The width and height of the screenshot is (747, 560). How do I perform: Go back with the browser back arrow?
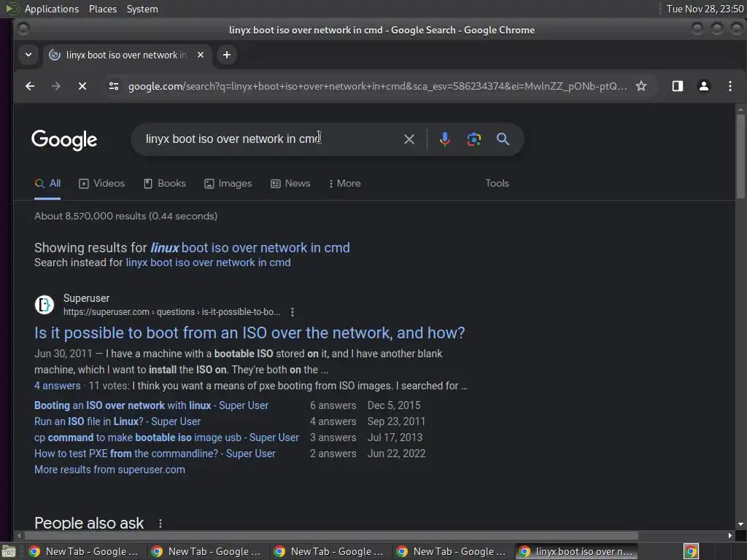coord(30,86)
